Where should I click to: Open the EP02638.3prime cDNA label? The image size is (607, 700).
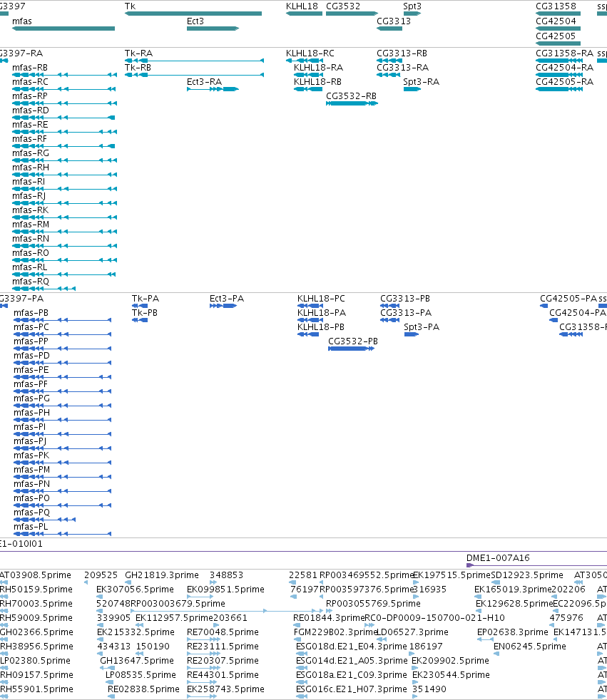click(x=513, y=632)
